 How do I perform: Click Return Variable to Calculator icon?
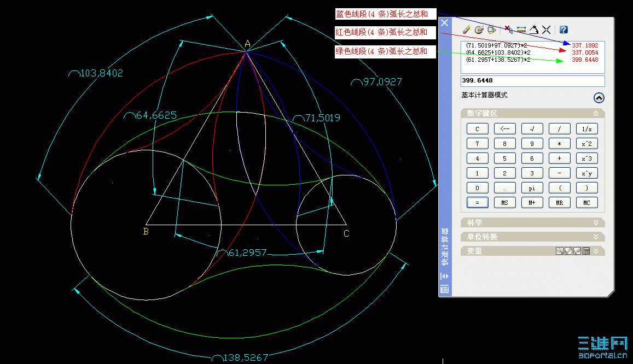point(586,251)
